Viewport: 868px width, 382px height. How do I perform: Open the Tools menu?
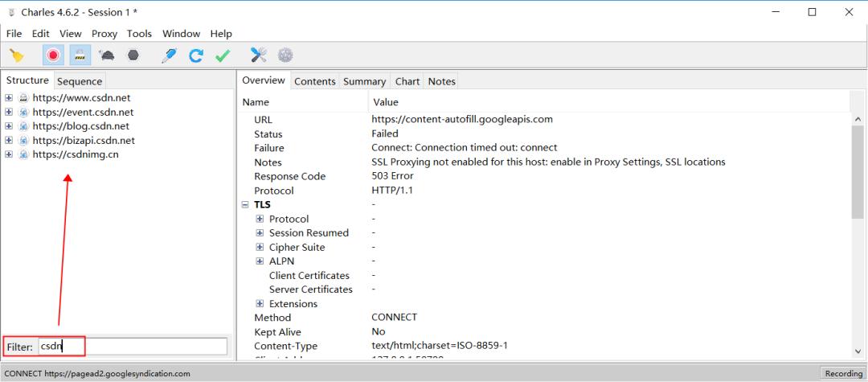pyautogui.click(x=139, y=34)
